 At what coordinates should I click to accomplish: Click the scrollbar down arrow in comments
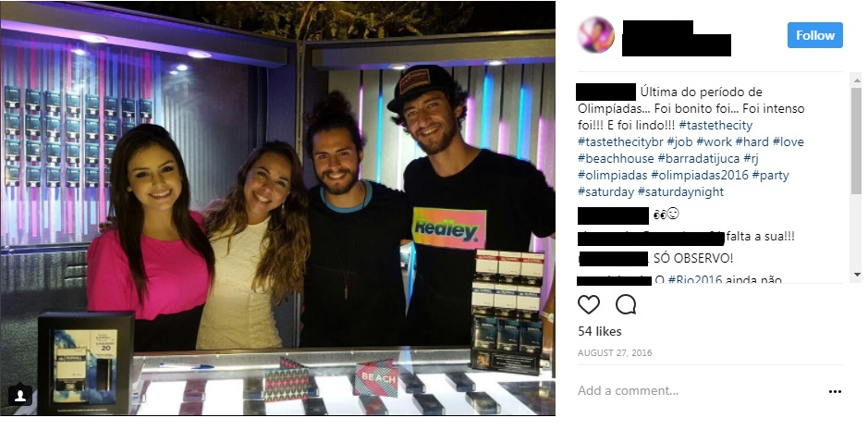(856, 275)
